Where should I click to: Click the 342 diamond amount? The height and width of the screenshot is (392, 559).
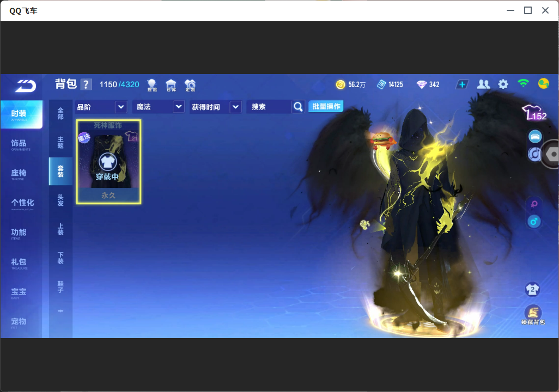pyautogui.click(x=434, y=84)
